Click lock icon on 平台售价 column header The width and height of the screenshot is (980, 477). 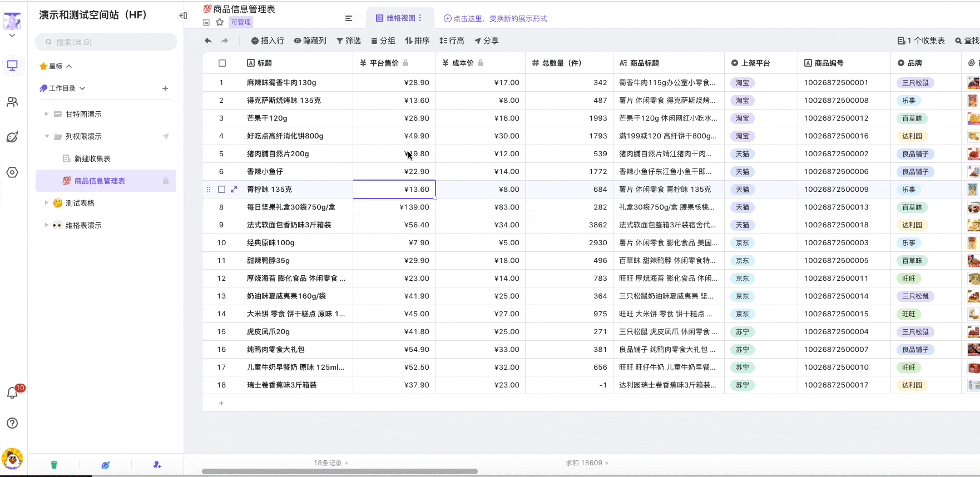pos(405,63)
